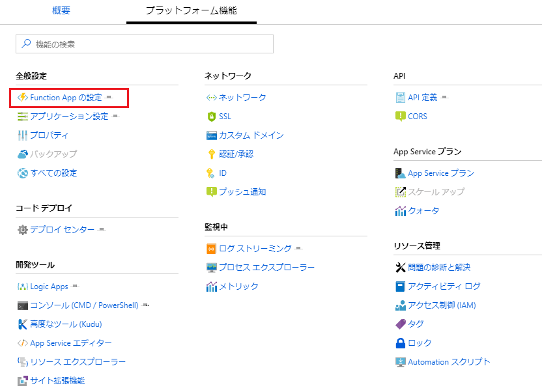Click the 問題の診断と解決 tools icon
The height and width of the screenshot is (392, 542).
point(400,268)
